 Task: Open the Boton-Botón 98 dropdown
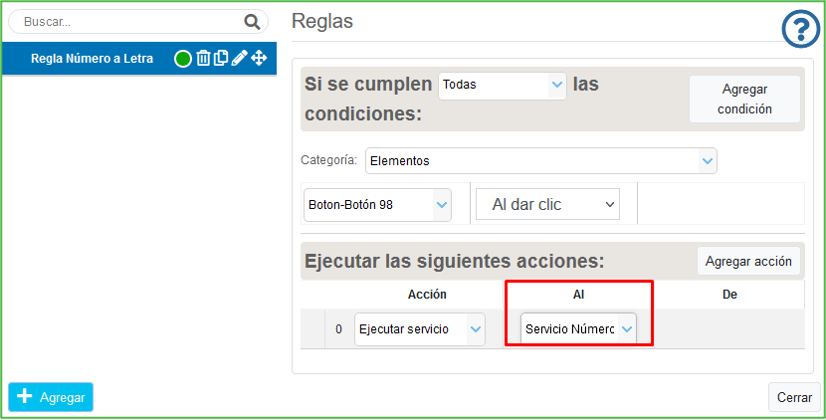(x=377, y=204)
